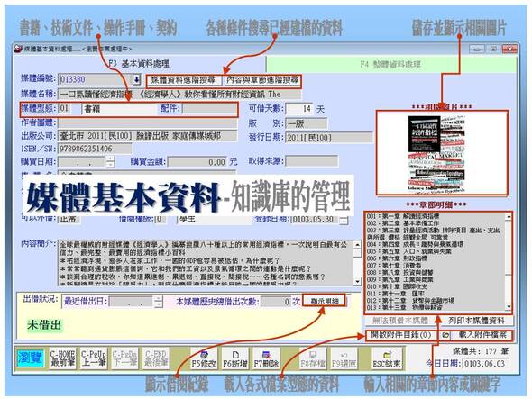Click scroll-up arrow of 內容簡介 box
Image resolution: width=532 pixels, height=399 pixels.
coord(357,244)
